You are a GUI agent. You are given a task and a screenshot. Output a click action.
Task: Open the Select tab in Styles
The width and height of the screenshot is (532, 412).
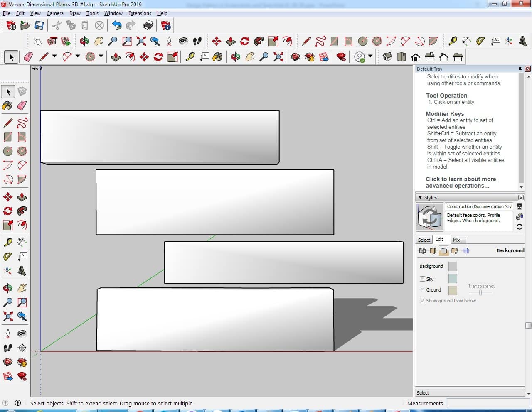(424, 240)
